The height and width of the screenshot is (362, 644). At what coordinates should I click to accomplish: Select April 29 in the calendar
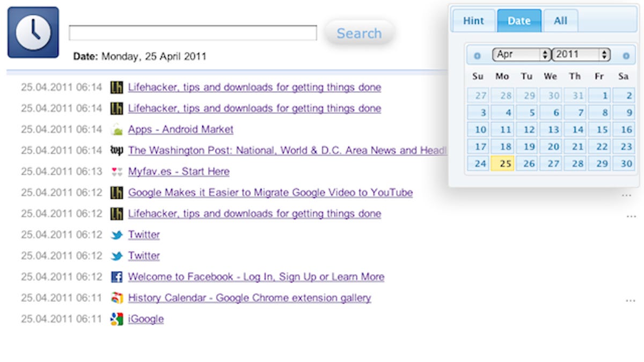point(599,164)
